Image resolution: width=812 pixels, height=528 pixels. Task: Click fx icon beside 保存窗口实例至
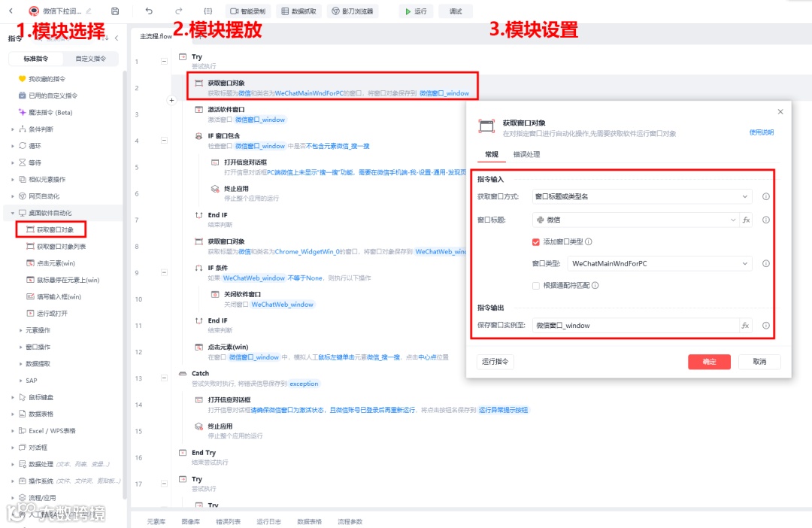(x=745, y=326)
